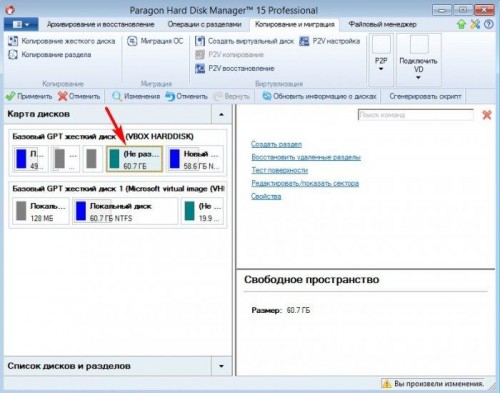
Task: Switch to Операции с разделами tab
Action: click(204, 24)
